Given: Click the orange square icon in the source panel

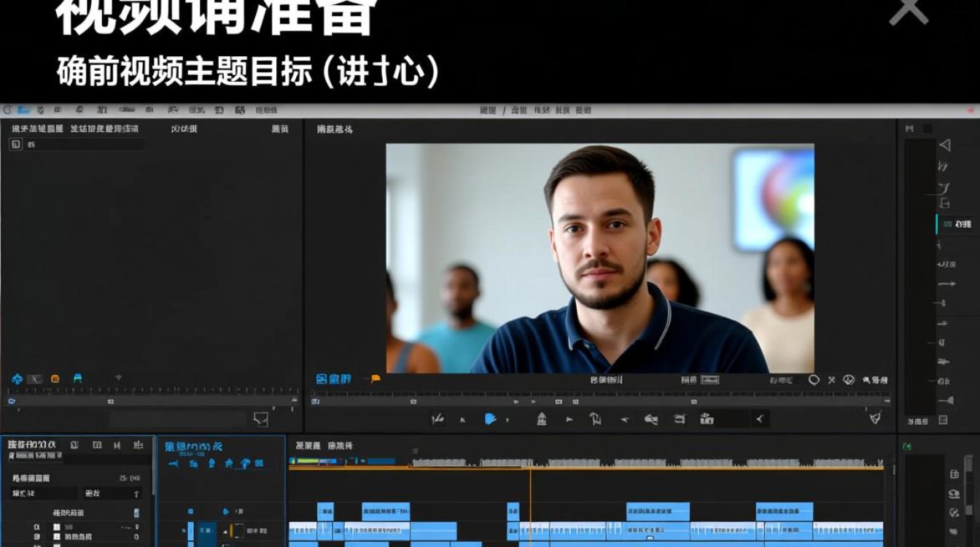Looking at the screenshot, I should click(55, 379).
